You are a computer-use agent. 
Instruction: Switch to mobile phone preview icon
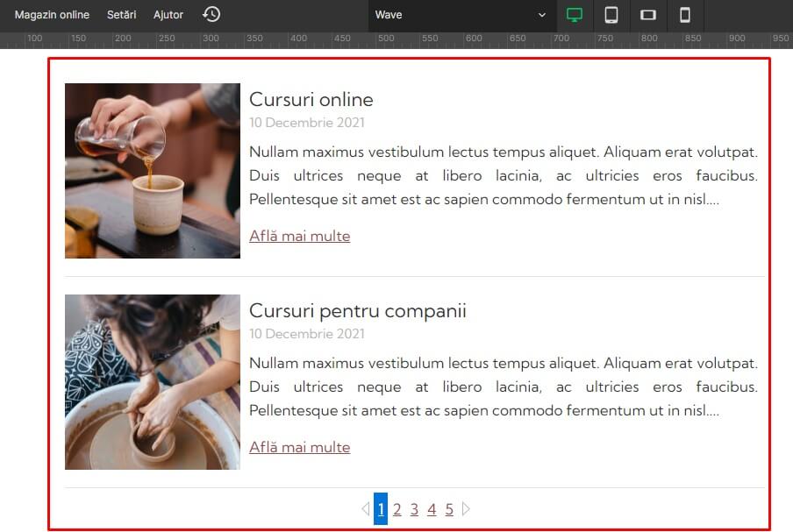[x=686, y=14]
